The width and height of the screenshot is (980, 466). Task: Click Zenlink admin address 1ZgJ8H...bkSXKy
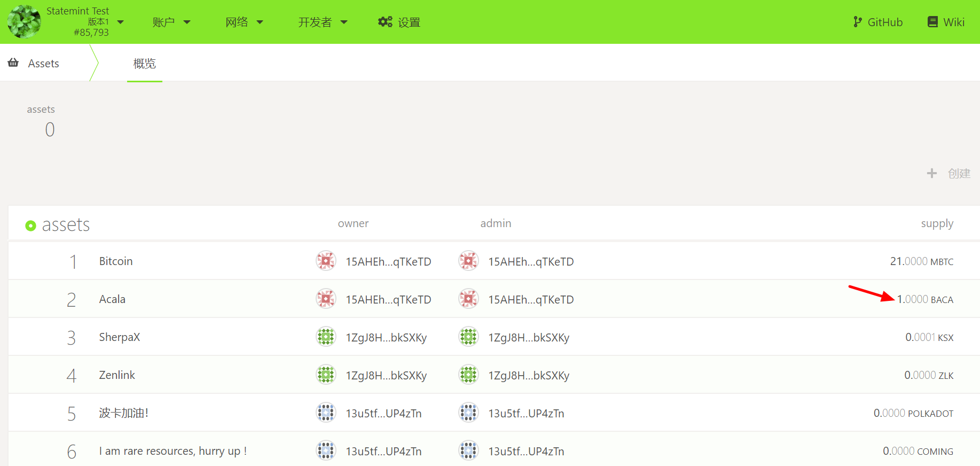529,376
